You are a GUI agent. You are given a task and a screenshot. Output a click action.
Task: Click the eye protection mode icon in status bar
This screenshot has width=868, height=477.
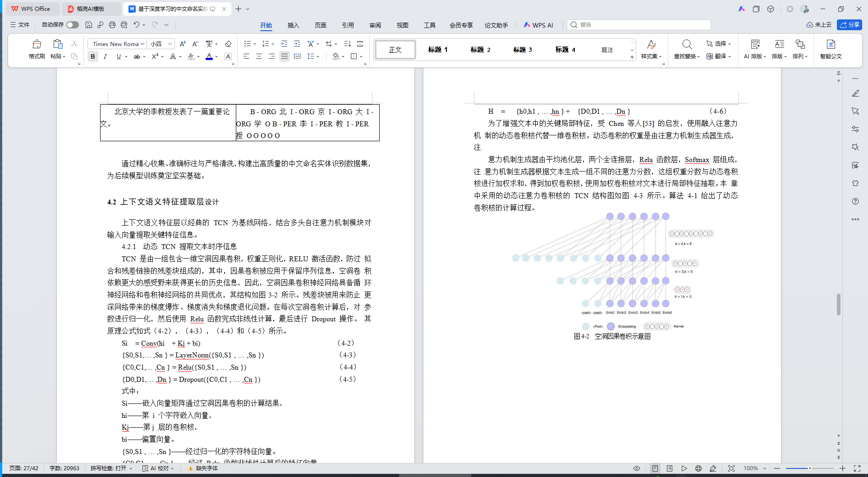tap(637, 468)
